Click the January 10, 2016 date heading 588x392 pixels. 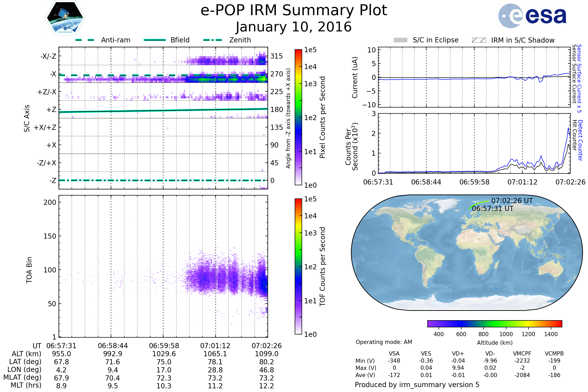tap(294, 27)
